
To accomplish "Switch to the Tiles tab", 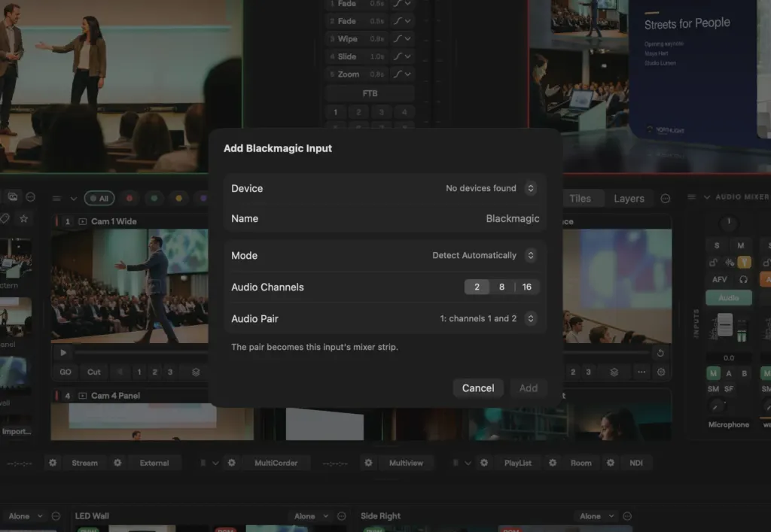I will click(x=580, y=199).
